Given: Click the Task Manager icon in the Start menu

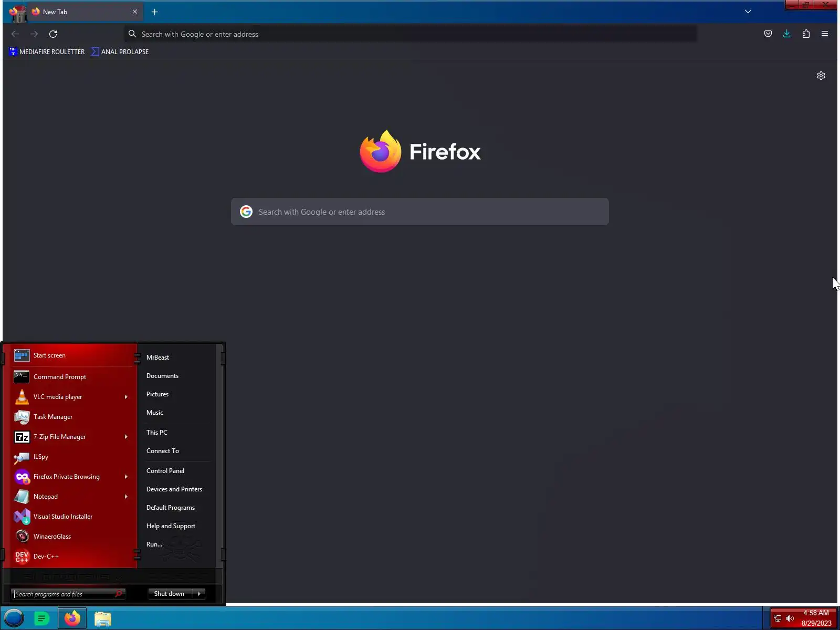Looking at the screenshot, I should [x=22, y=417].
